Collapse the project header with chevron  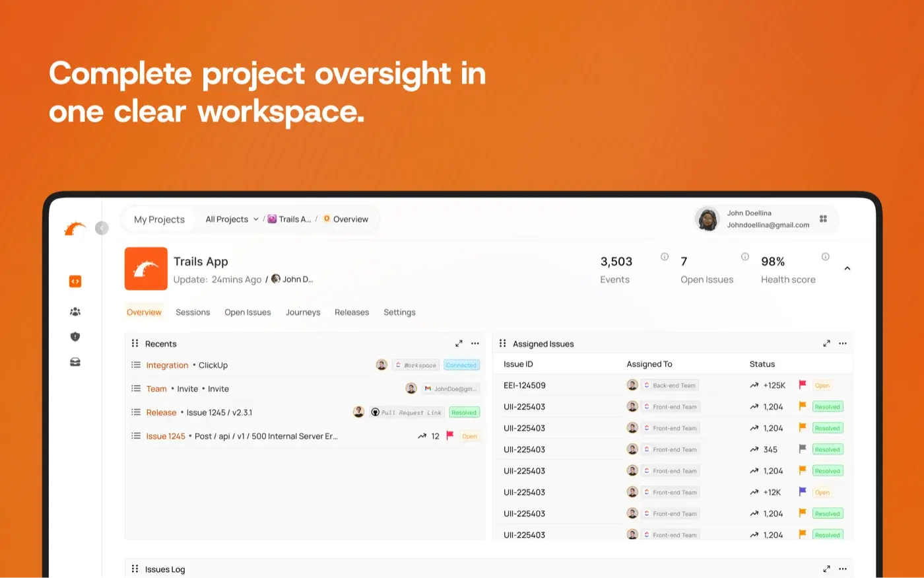click(x=847, y=269)
